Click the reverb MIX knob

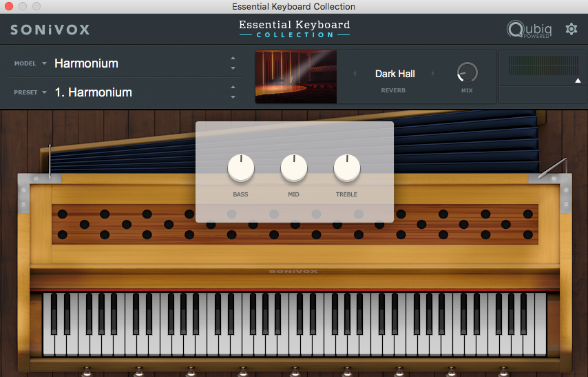coord(467,72)
